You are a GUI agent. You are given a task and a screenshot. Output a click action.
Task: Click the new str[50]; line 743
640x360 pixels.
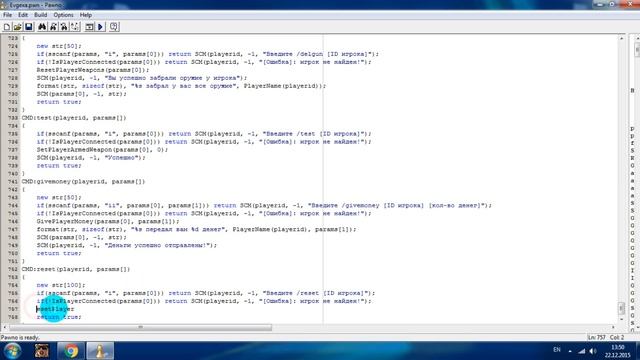click(x=59, y=198)
